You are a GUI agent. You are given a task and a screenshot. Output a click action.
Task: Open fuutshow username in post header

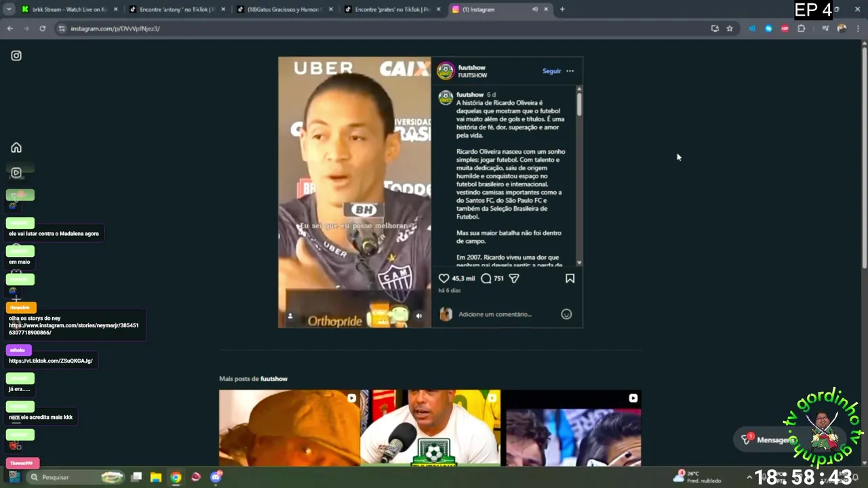[472, 67]
